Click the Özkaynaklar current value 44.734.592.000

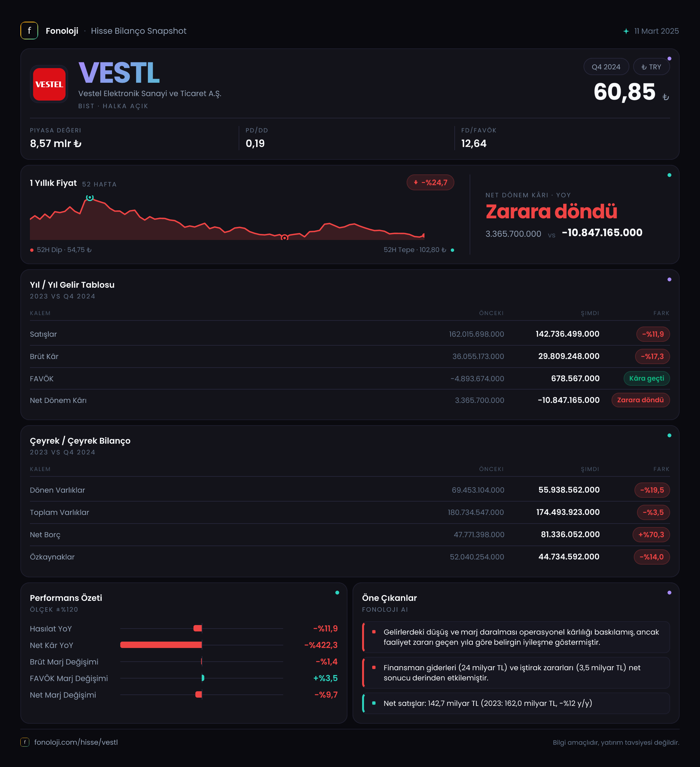pos(569,557)
